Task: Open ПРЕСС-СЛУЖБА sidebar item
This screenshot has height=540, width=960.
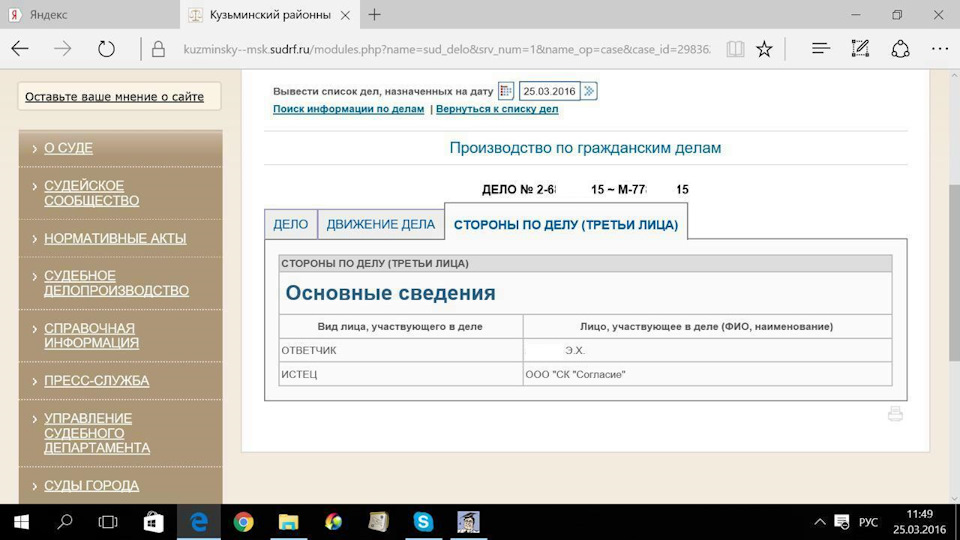Action: 97,381
